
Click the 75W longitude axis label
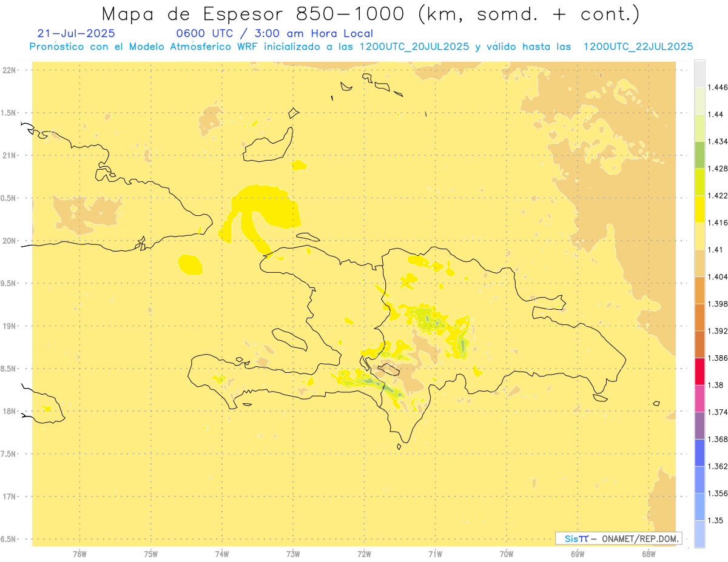[151, 554]
